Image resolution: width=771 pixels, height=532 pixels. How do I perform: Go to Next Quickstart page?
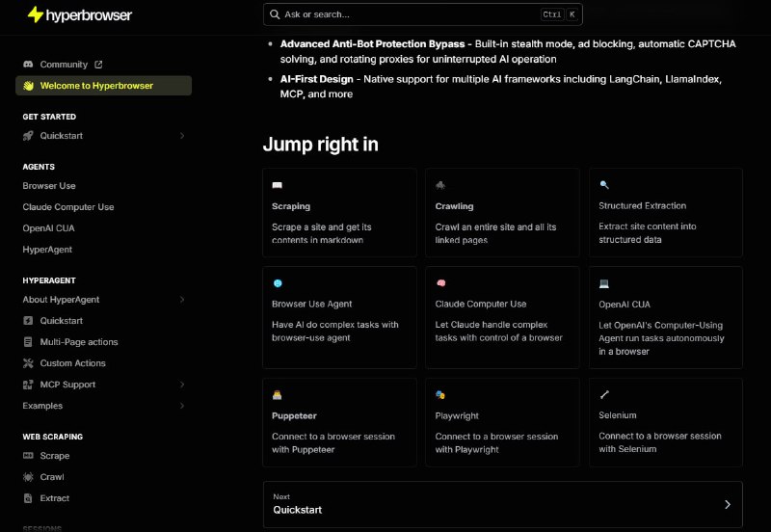click(x=502, y=504)
